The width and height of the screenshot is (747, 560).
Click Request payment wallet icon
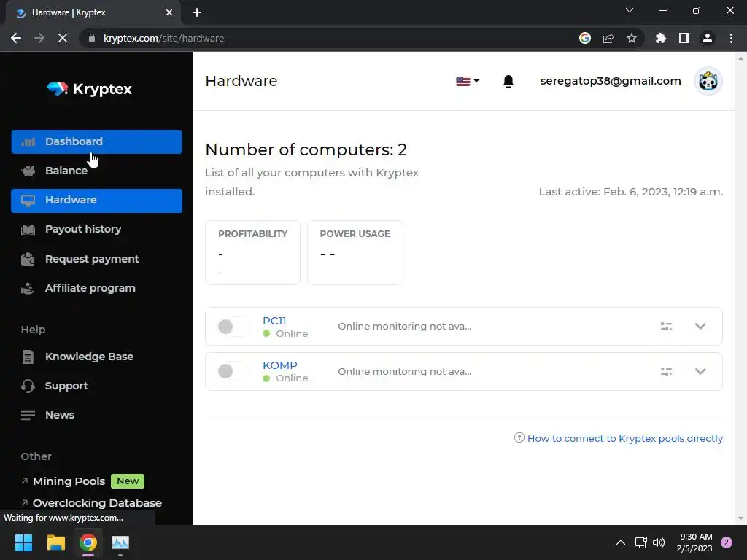coord(28,259)
